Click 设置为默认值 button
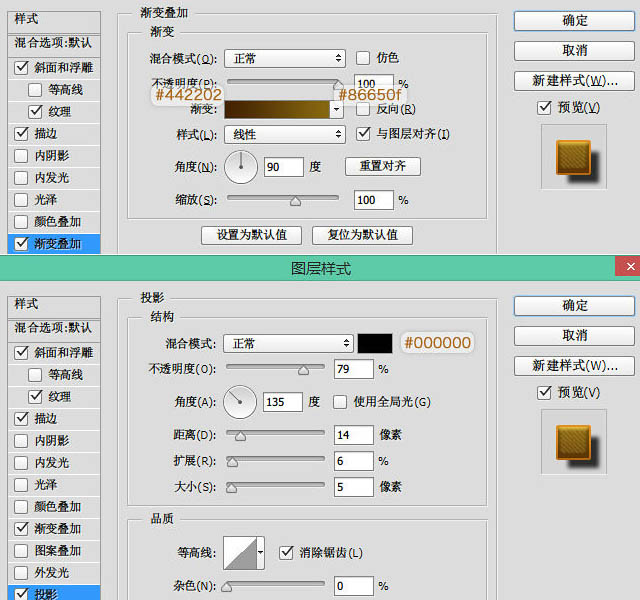Image resolution: width=640 pixels, height=600 pixels. click(251, 235)
